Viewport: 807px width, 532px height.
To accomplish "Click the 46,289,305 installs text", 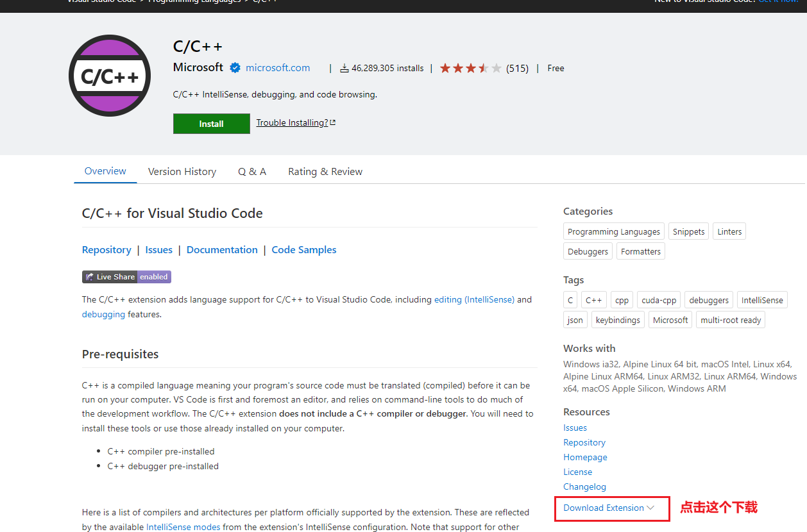I will pos(387,68).
